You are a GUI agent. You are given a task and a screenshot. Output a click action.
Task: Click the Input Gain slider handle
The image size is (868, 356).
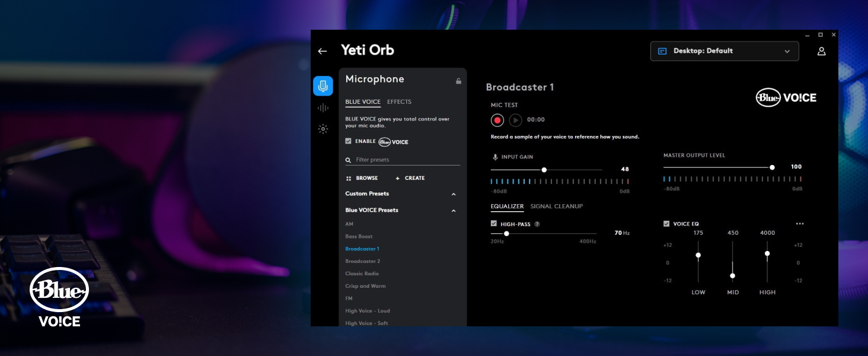tap(544, 170)
